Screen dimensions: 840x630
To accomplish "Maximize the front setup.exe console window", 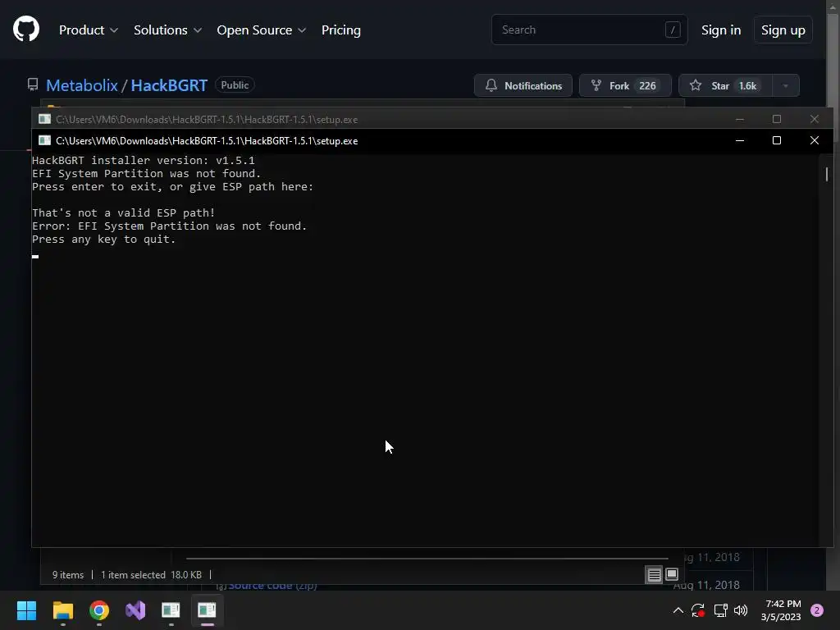I will click(776, 140).
